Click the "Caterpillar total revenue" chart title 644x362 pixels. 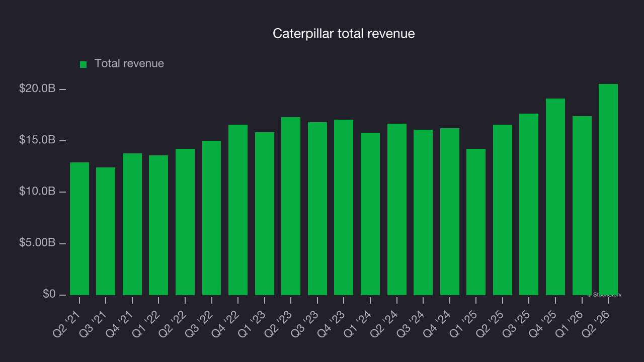click(344, 34)
